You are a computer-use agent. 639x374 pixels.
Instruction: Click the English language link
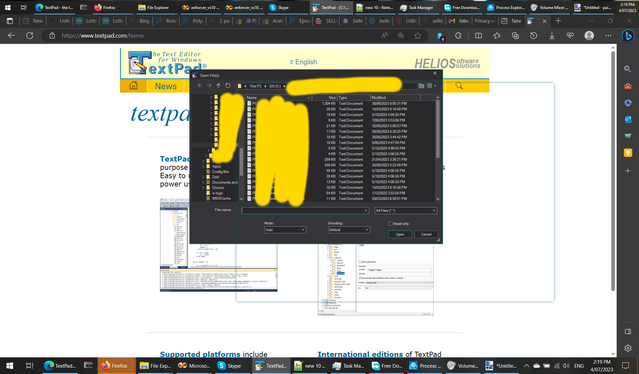click(303, 62)
